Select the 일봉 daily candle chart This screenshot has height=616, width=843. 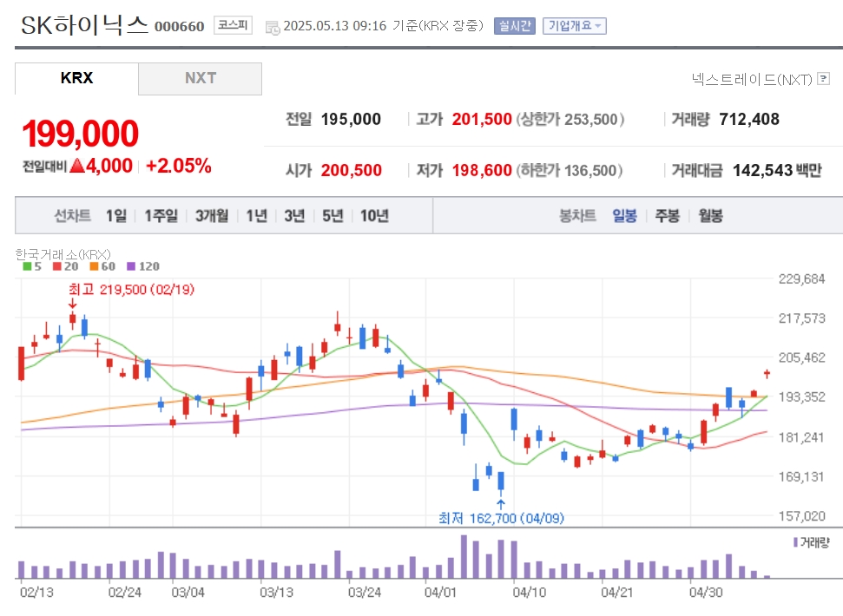coord(624,216)
